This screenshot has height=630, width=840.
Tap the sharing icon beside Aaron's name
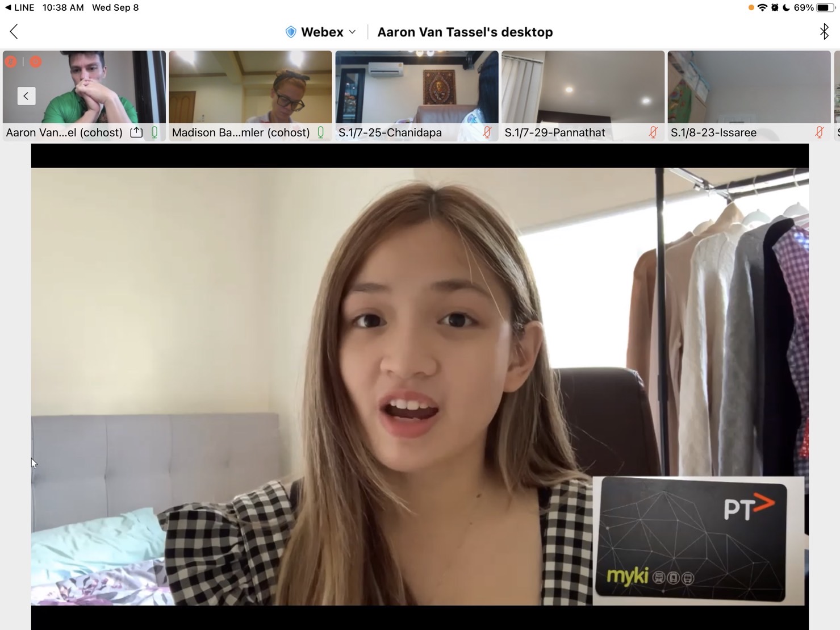[136, 132]
